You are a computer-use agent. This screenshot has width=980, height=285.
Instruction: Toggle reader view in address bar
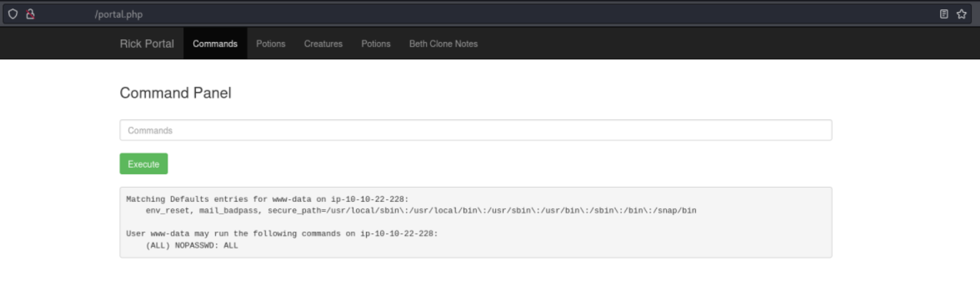point(944,14)
